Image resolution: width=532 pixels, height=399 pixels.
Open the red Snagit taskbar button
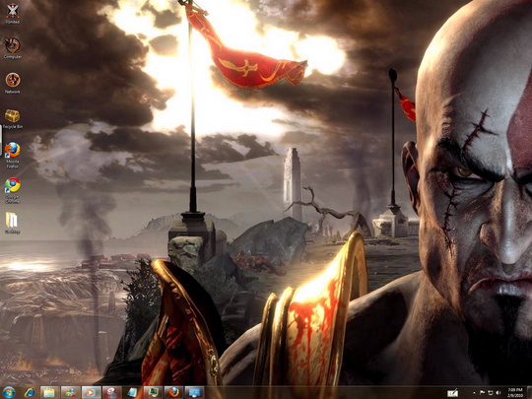(x=111, y=392)
